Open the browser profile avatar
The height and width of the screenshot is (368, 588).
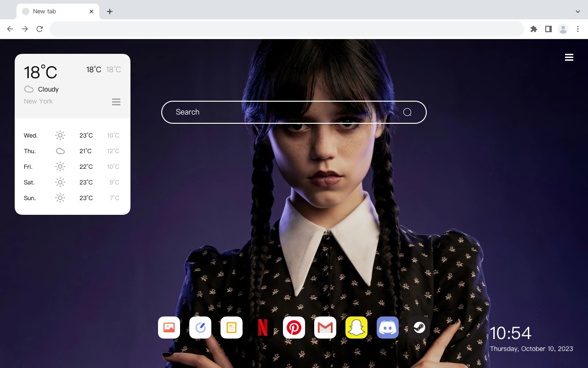(563, 29)
